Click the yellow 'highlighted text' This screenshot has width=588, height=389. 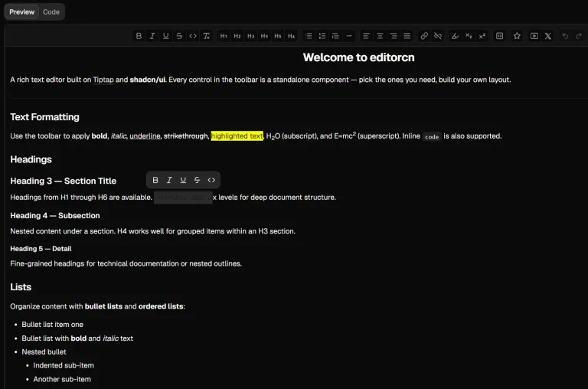237,136
